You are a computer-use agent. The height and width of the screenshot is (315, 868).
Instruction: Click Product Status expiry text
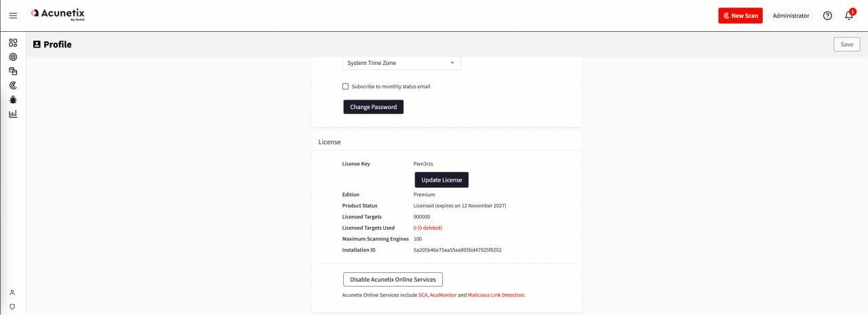click(460, 205)
